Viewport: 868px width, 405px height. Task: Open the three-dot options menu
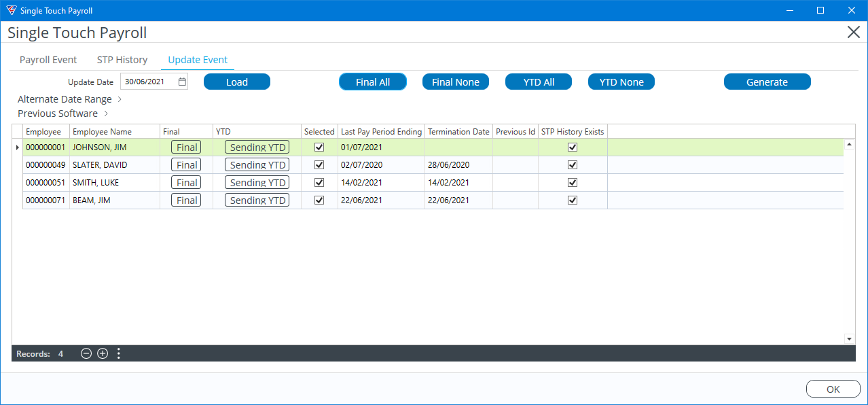coord(119,353)
